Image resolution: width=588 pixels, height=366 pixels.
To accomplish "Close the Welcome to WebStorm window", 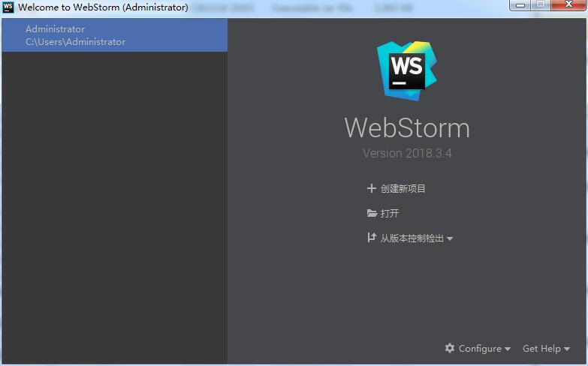I will (x=568, y=4).
